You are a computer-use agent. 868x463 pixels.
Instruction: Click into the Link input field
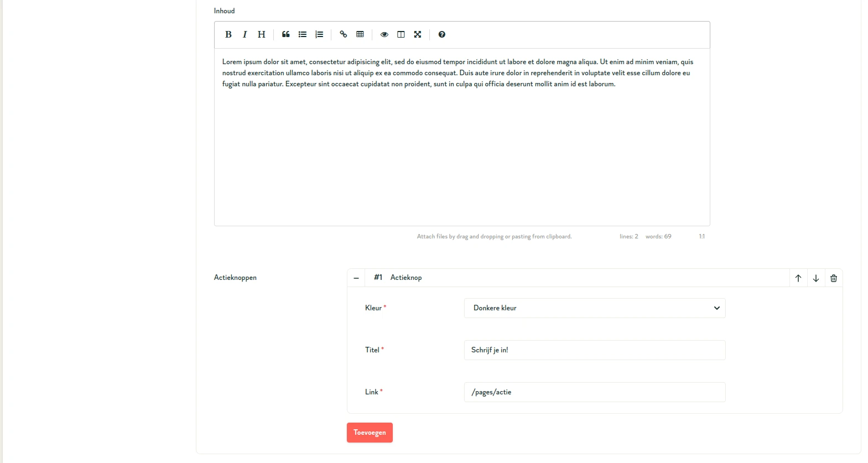pos(595,392)
